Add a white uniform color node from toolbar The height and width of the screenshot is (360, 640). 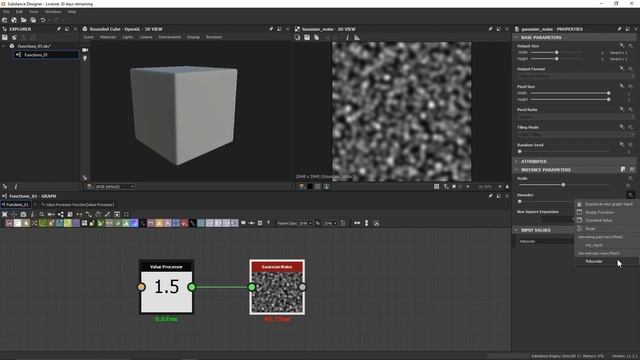pyautogui.click(x=18, y=223)
